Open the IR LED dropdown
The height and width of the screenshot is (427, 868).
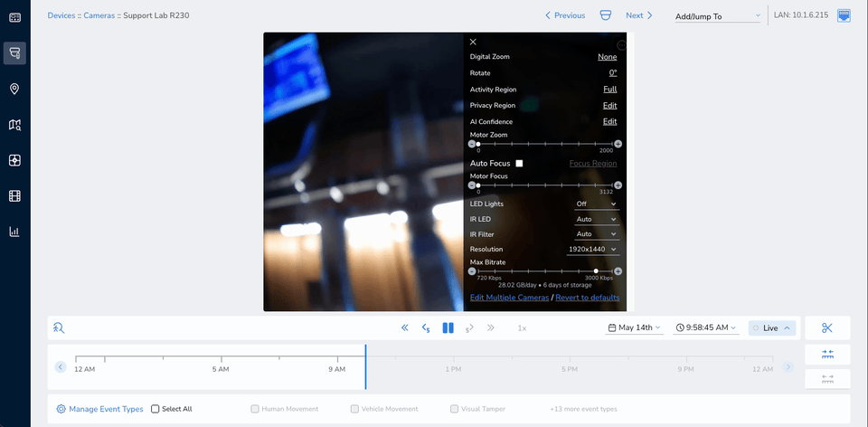pos(596,219)
